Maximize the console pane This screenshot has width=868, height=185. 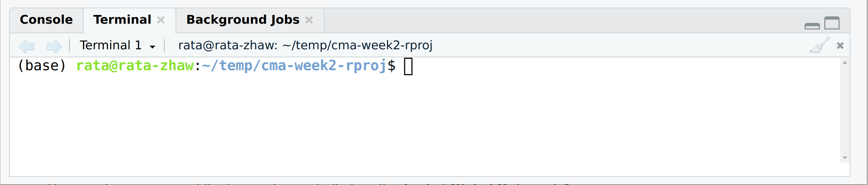[832, 23]
